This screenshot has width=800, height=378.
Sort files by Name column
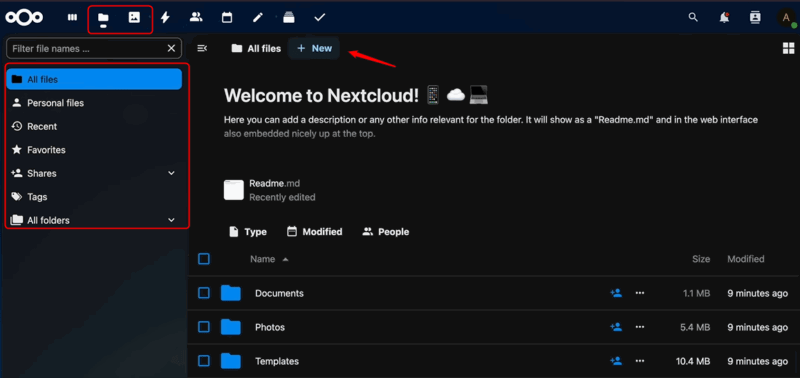point(269,259)
